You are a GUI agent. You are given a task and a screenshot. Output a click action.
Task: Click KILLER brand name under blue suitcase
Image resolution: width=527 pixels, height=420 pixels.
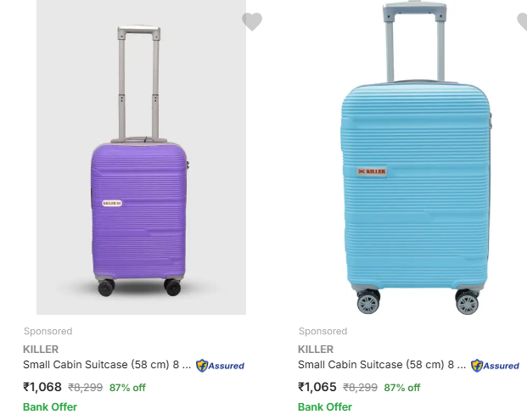[316, 350]
